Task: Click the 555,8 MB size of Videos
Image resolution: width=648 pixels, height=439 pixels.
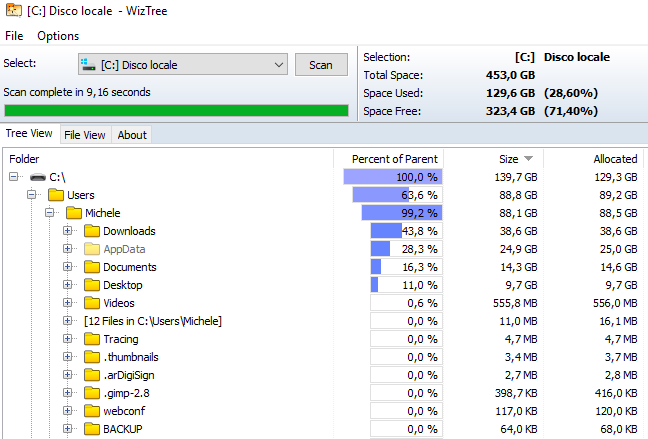Action: [x=515, y=303]
